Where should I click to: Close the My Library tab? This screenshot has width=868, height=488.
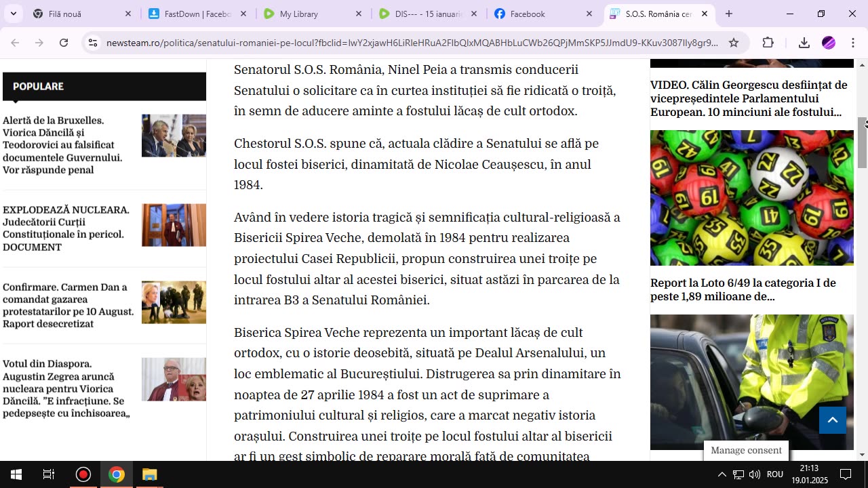pyautogui.click(x=359, y=14)
